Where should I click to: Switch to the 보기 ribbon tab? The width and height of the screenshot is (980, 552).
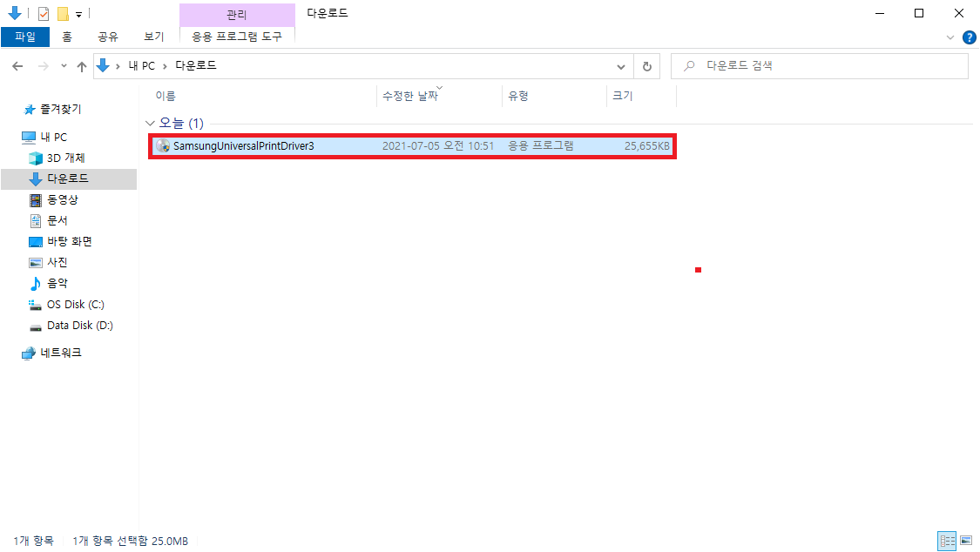coord(153,37)
